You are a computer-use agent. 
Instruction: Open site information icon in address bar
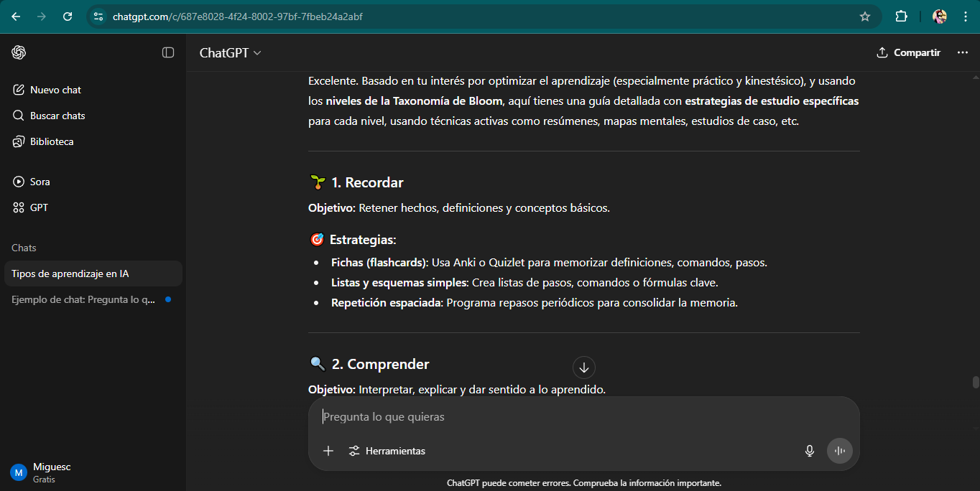coord(98,17)
